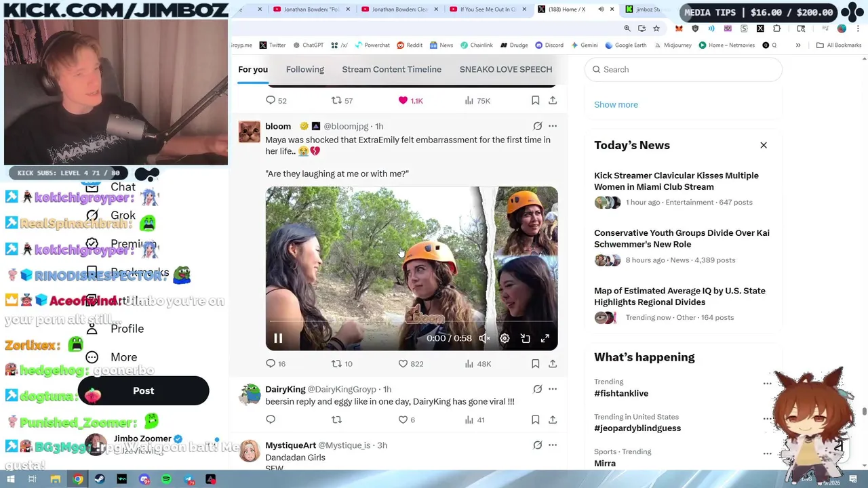Reply to the DairyKing post
868x488 pixels.
coord(271,420)
